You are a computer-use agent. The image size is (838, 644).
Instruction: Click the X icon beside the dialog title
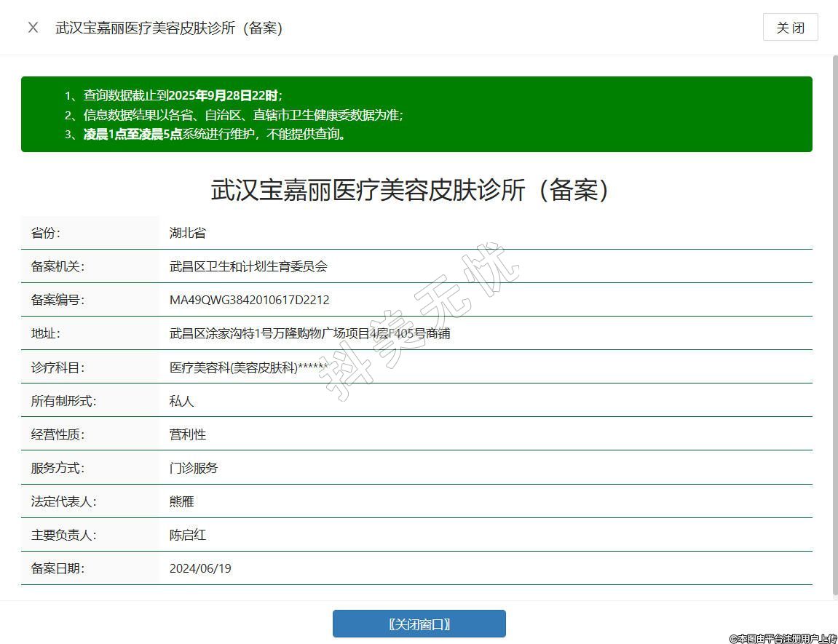tap(33, 28)
